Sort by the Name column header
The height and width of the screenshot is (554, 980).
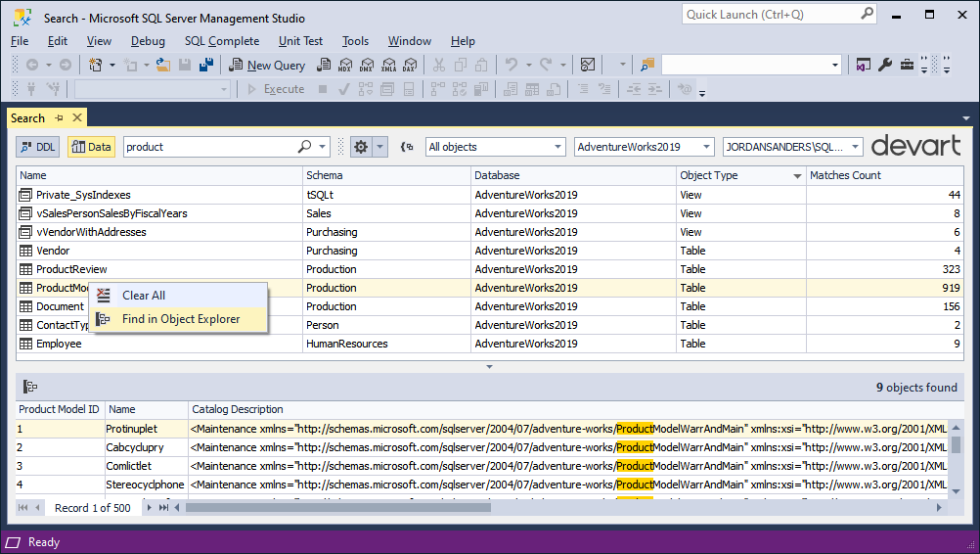point(159,176)
